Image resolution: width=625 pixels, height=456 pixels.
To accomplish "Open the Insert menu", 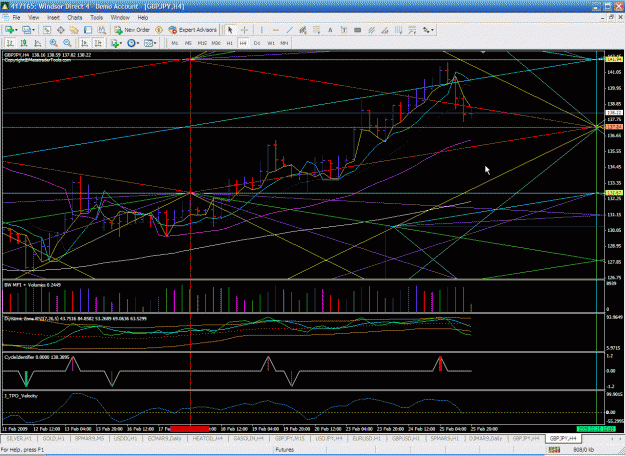I will (x=53, y=18).
